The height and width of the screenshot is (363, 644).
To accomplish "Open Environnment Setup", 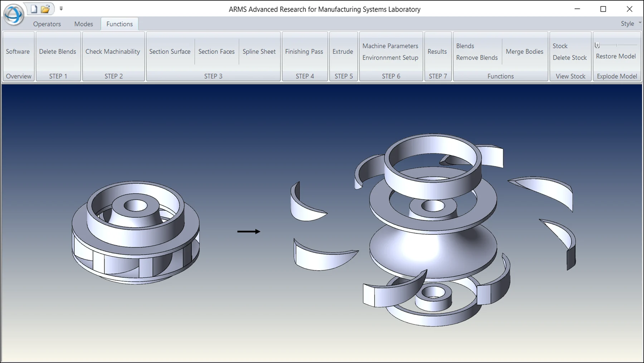I will coord(390,58).
